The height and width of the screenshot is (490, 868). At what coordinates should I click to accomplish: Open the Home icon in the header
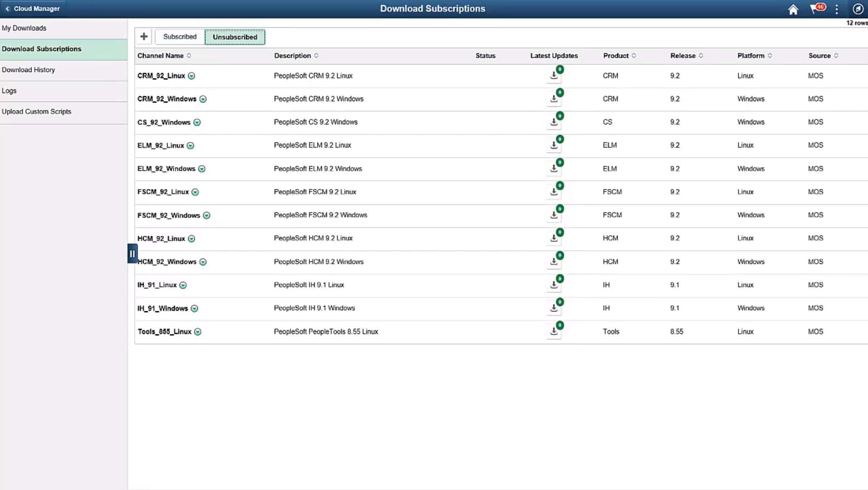[x=793, y=9]
